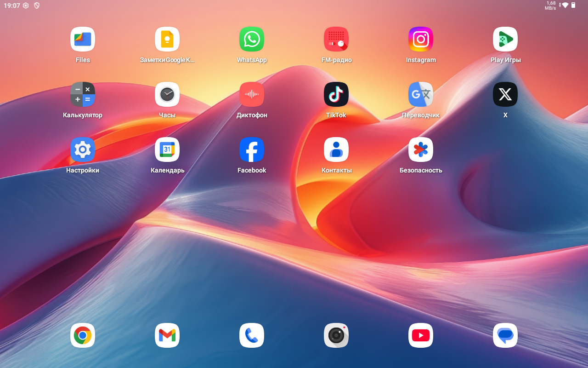Launch the Диктофон voice recorder
The width and height of the screenshot is (588, 368).
pos(252,94)
